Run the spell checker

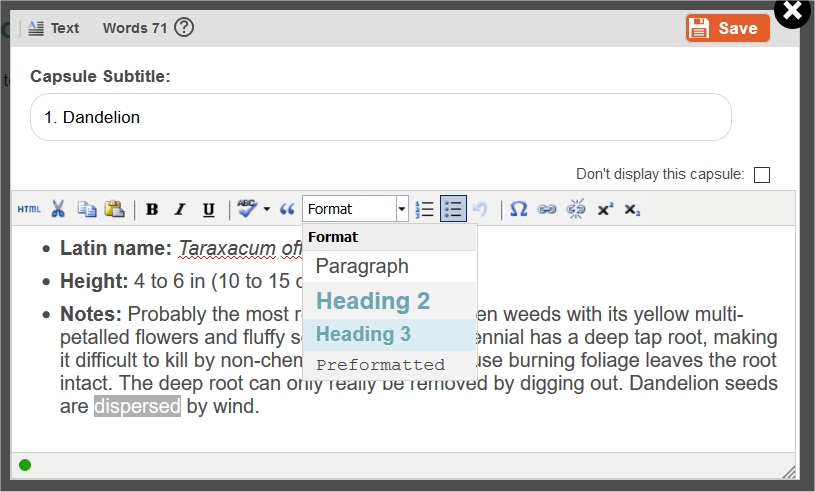coord(247,209)
